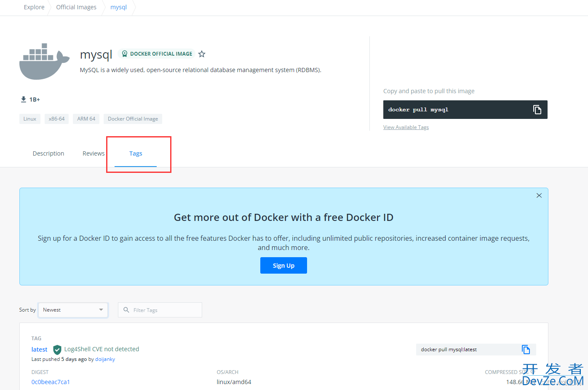Click the 'Get more out of Docker' heading
This screenshot has width=588, height=390.
point(283,218)
